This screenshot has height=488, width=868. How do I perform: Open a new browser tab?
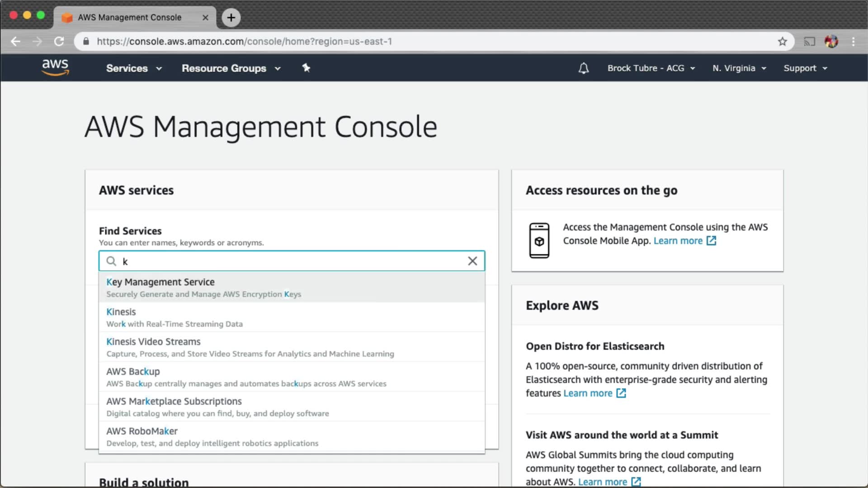pos(231,18)
